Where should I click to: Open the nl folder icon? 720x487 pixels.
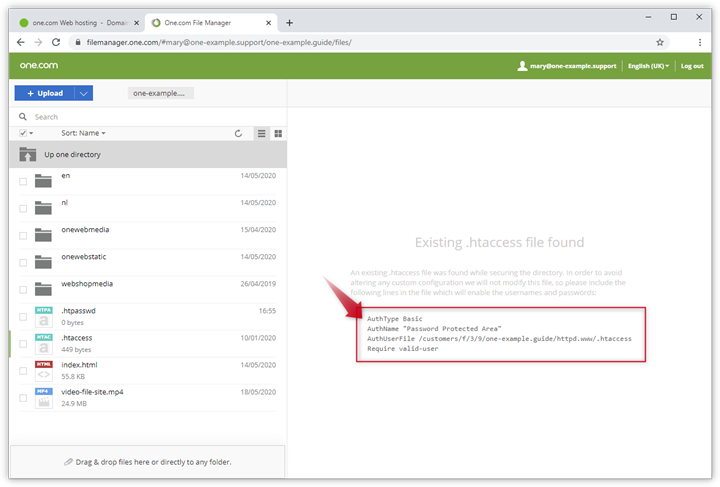pos(43,208)
